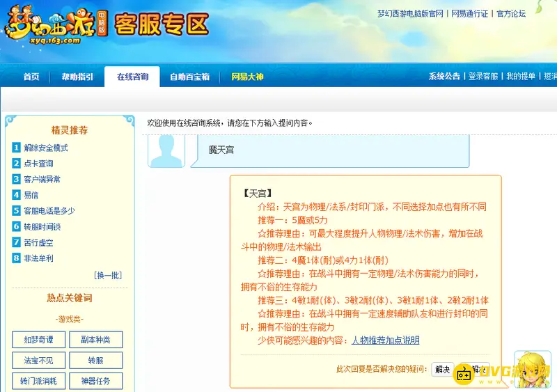
Task: Click the 如梦奇谭 keyword button
Action: pos(39,340)
